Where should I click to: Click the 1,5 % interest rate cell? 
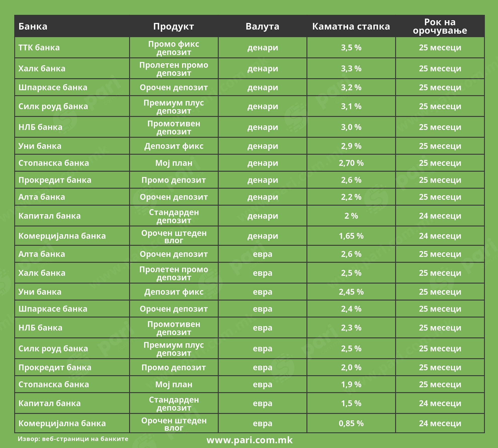[x=351, y=403]
